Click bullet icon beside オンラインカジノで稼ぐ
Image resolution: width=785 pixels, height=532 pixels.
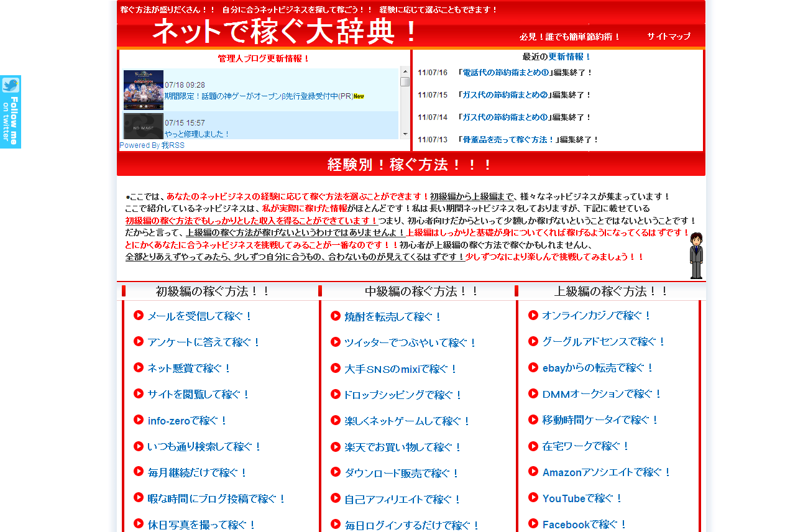[533, 315]
